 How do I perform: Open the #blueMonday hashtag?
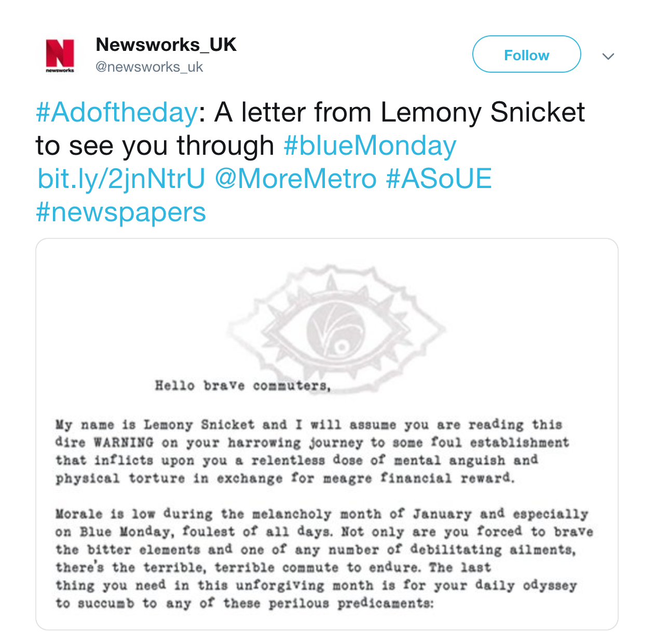point(370,145)
